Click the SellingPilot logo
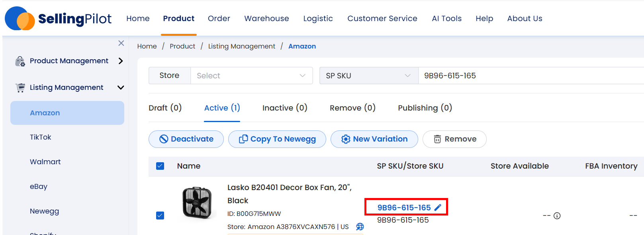This screenshot has height=235, width=644. point(58,18)
